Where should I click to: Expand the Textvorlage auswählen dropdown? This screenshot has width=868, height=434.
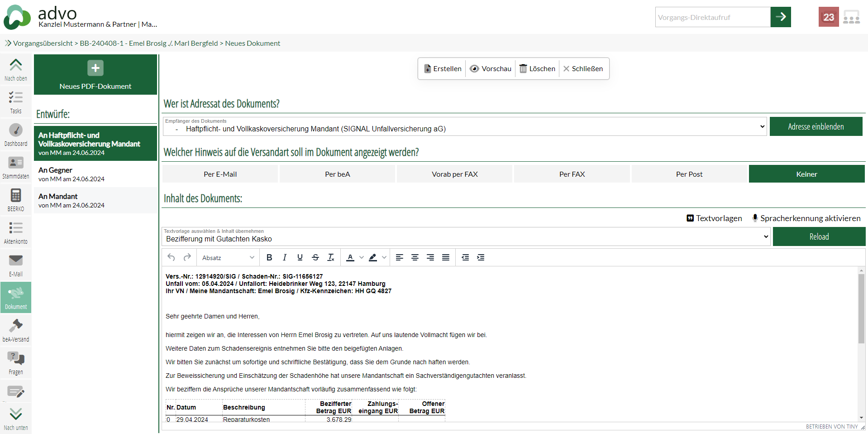tap(466, 236)
